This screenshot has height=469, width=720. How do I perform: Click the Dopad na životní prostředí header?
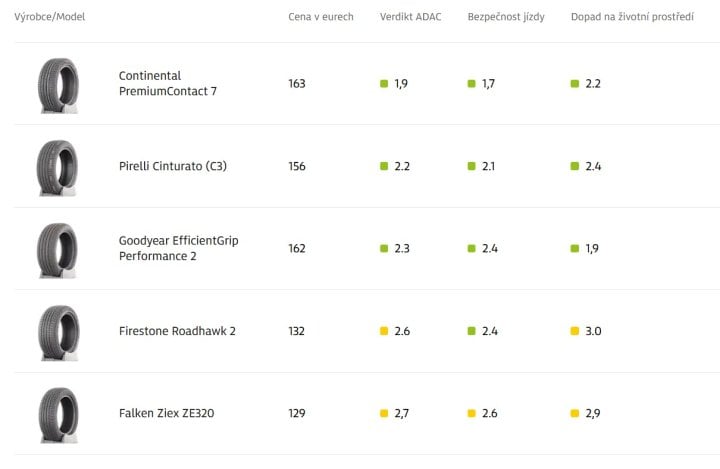coord(632,18)
